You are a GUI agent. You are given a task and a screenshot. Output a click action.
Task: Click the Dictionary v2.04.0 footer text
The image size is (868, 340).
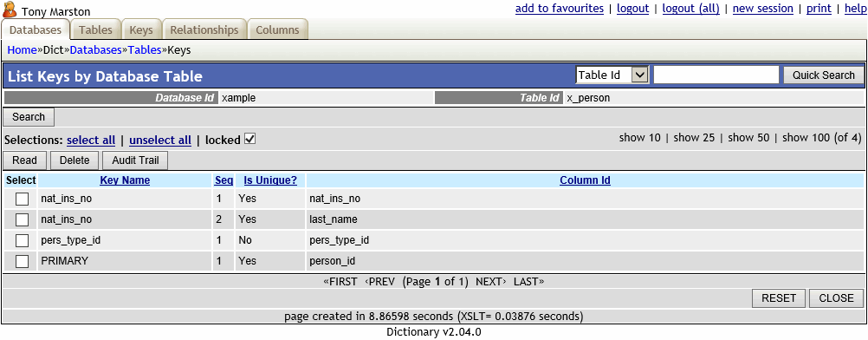click(x=433, y=332)
